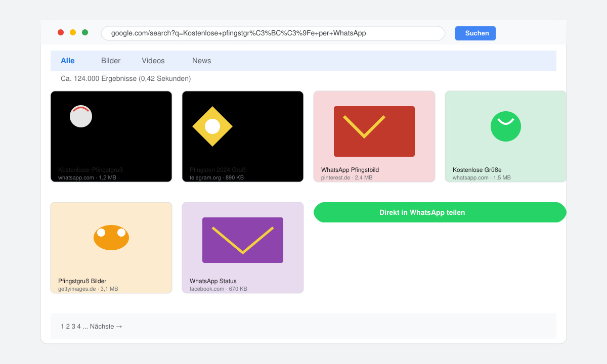The image size is (607, 364).
Task: Click the telegram.org · 890 KB source text
Action: [216, 178]
